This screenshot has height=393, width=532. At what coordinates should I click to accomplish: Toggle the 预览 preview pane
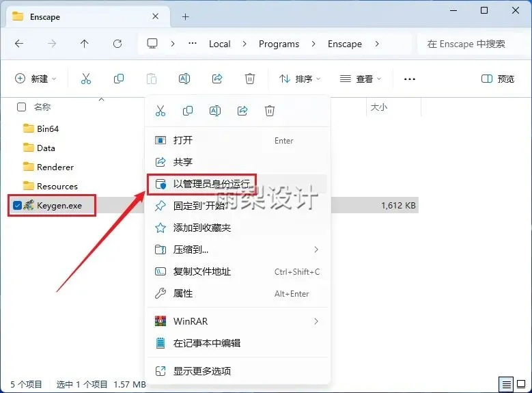point(498,79)
